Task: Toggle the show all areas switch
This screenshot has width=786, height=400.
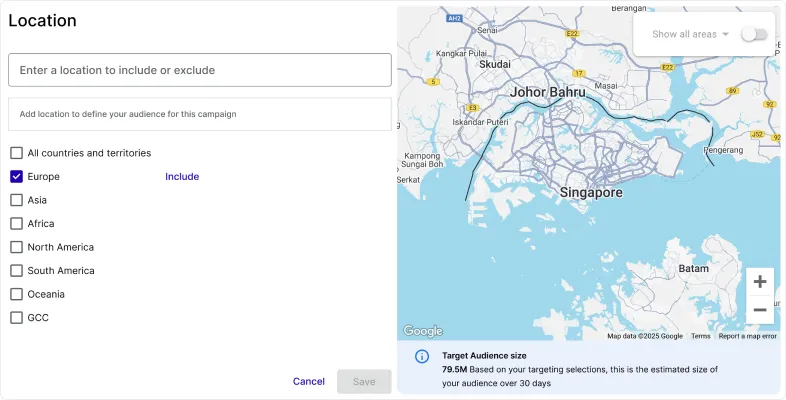Action: pos(754,34)
